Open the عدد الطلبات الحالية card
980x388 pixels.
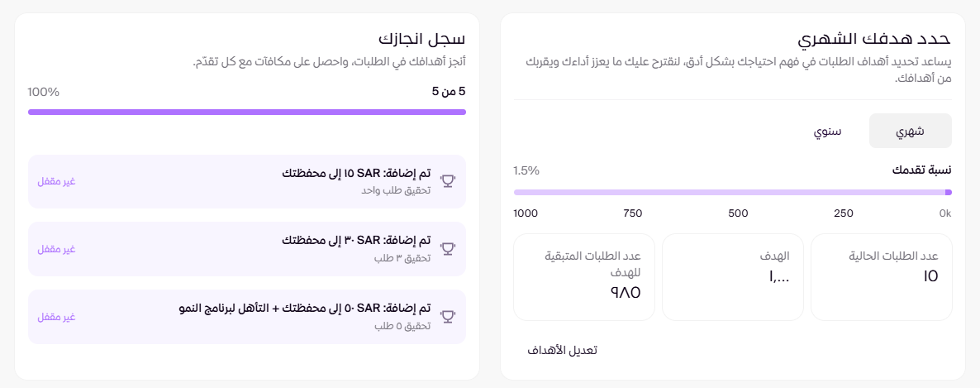(x=881, y=277)
